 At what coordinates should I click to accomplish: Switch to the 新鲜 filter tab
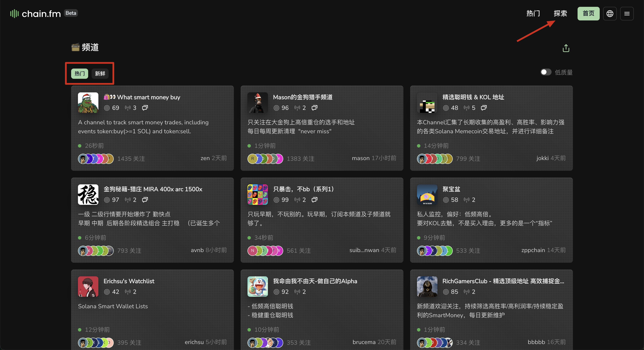(x=100, y=73)
